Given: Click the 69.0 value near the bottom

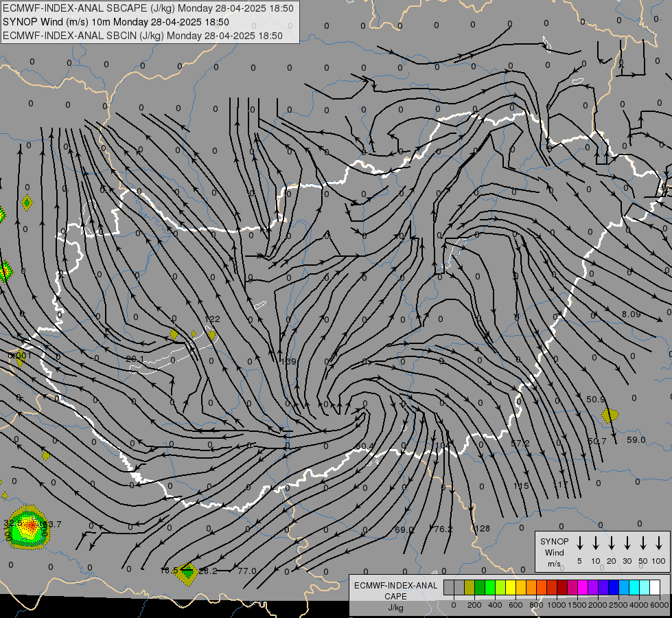Looking at the screenshot, I should point(404,529).
